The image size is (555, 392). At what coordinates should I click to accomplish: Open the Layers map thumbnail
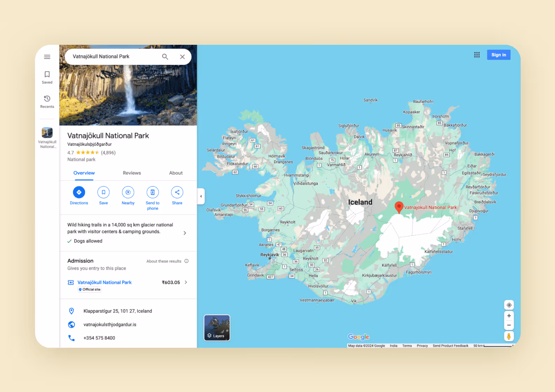[x=217, y=328]
